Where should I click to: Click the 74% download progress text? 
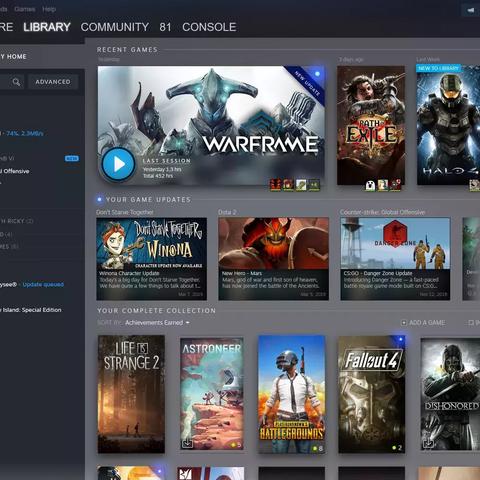point(25,133)
